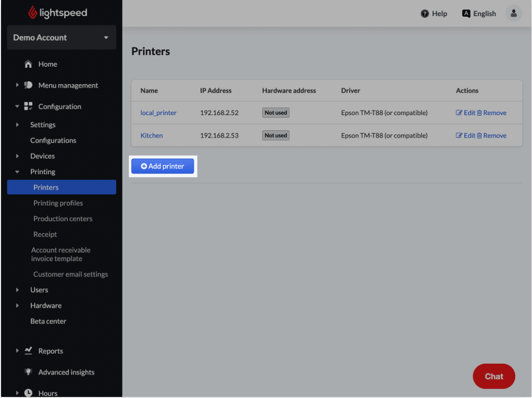This screenshot has width=532, height=398.
Task: Remove the Kitchen printer
Action: [491, 135]
